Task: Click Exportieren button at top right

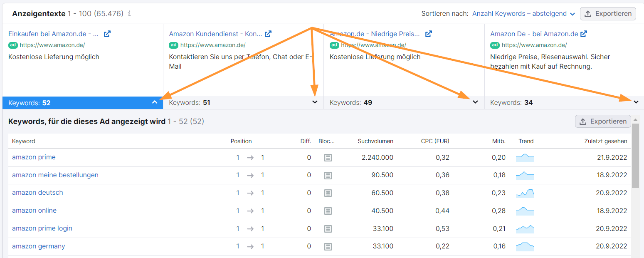Action: [608, 14]
